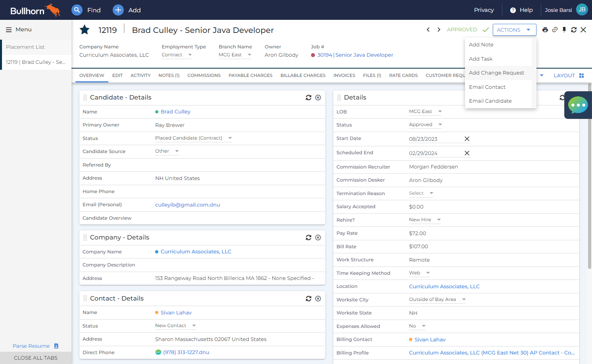
Task: Refresh the Company - Details card
Action: [x=308, y=238]
